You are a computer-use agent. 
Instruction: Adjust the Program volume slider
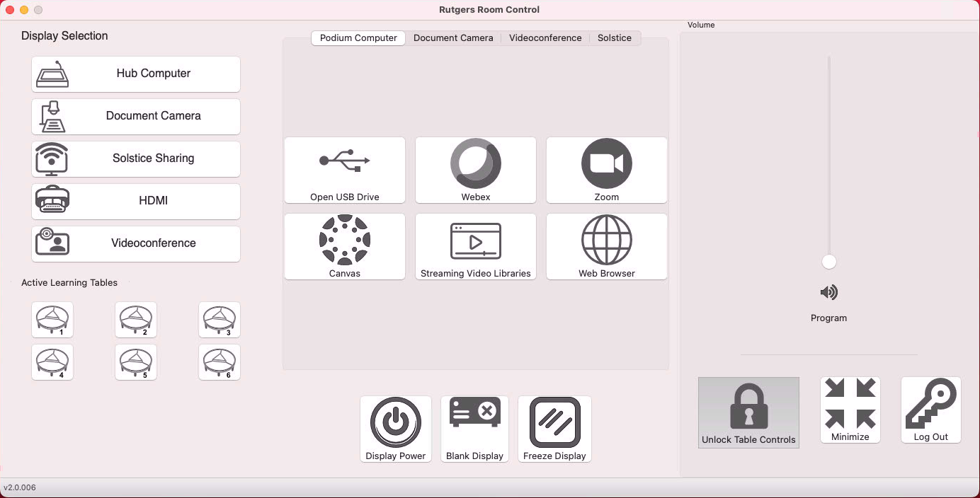[x=828, y=261]
